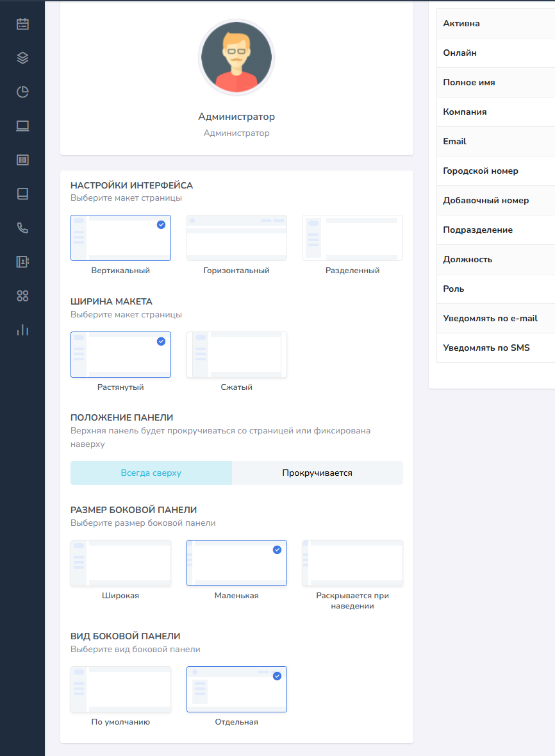Choose the Разделенный page layout option

click(x=352, y=238)
